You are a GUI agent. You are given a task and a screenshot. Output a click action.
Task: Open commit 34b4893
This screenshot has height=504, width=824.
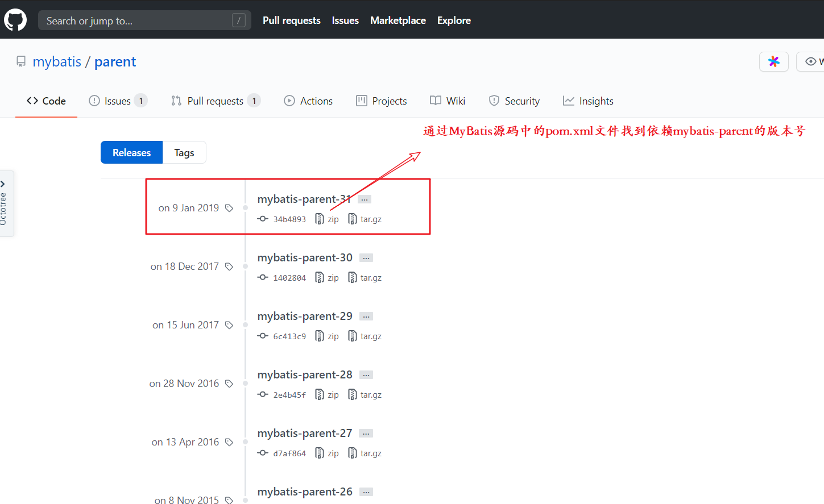289,219
